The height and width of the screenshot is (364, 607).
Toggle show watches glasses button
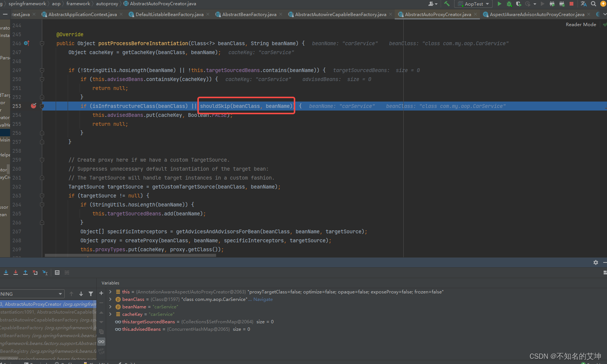tap(101, 342)
